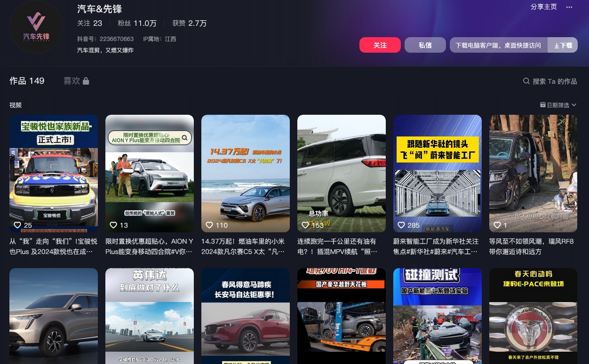Open the 国产豪华越野天花板 video thumbnail
Viewport: 589px width, 364px height.
click(x=342, y=316)
